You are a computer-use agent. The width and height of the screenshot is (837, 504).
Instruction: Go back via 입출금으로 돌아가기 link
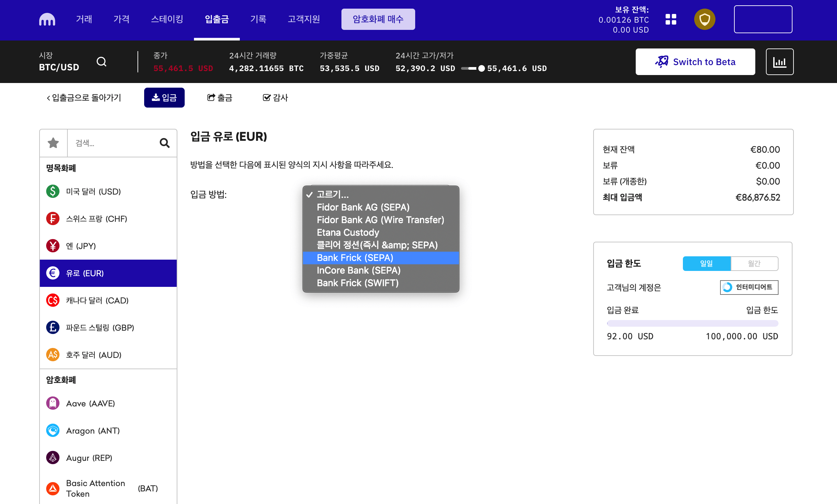pyautogui.click(x=84, y=98)
